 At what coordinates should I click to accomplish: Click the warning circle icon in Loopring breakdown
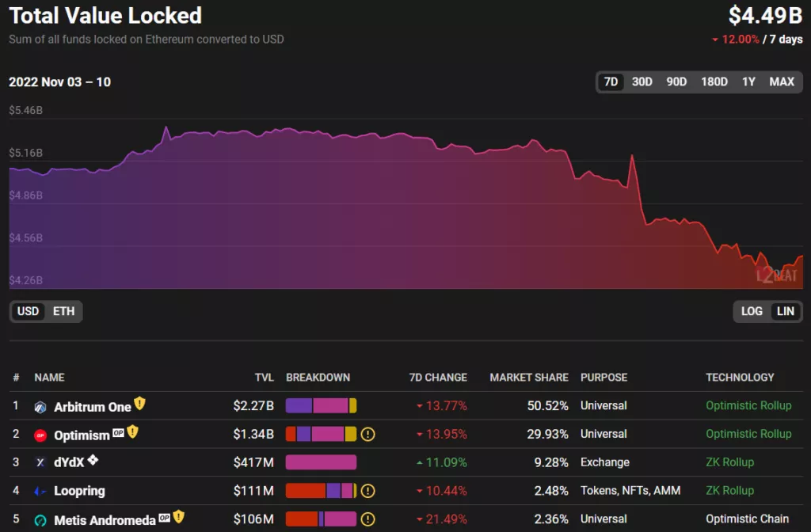click(367, 491)
